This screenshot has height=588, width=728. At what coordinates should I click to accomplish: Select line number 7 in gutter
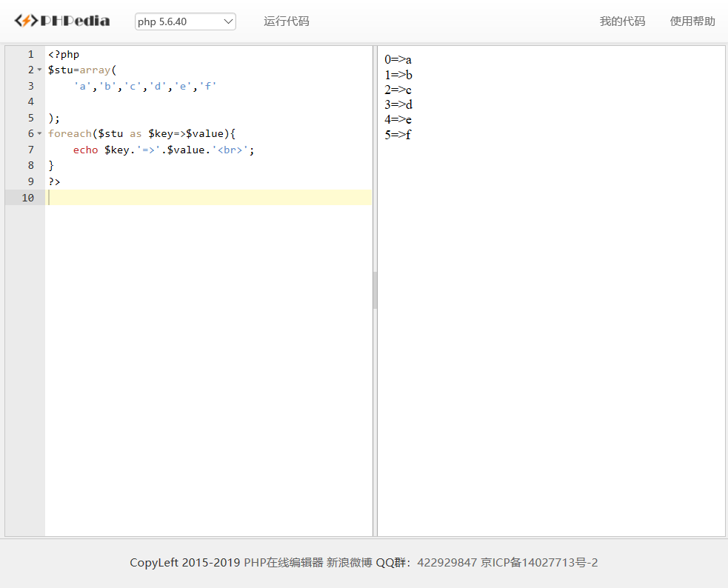point(30,150)
